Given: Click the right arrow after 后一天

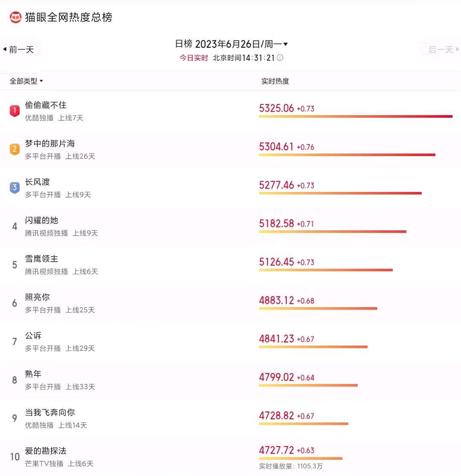Looking at the screenshot, I should point(457,49).
